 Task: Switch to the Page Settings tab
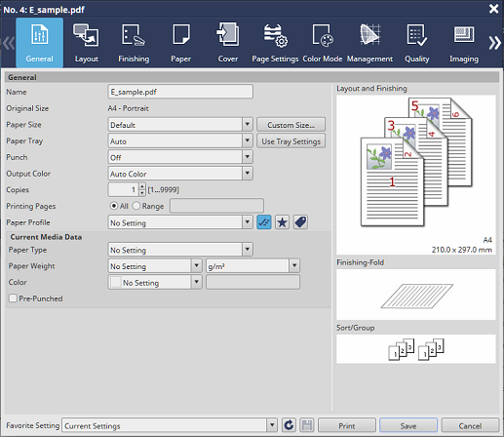[275, 43]
